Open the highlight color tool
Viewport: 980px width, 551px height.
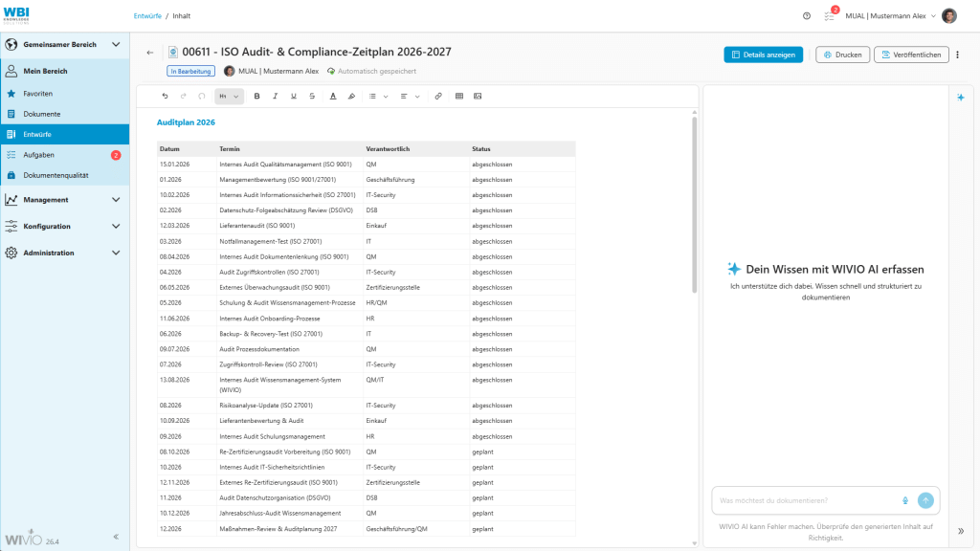click(x=351, y=97)
